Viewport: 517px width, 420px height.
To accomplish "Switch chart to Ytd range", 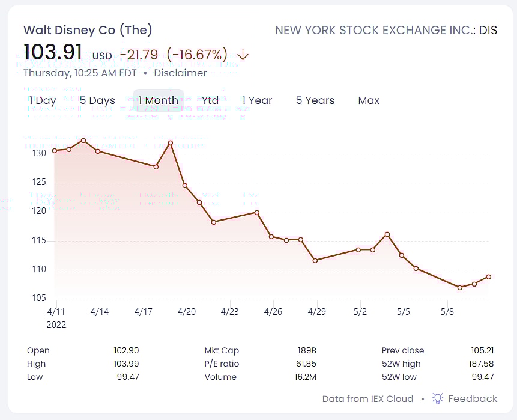I will (210, 100).
